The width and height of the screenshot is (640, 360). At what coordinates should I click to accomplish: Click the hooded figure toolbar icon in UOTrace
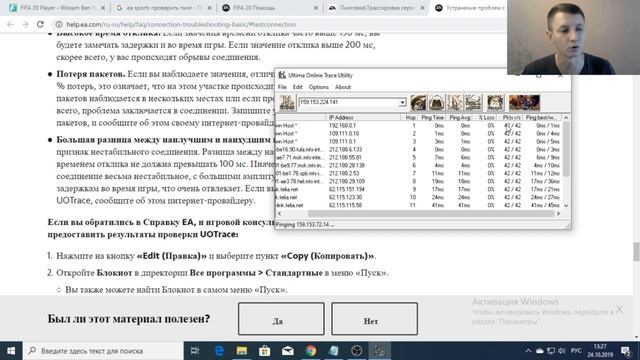pos(436,102)
